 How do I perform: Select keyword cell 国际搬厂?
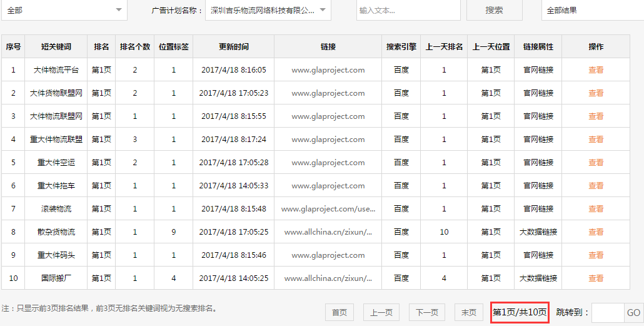(56, 278)
